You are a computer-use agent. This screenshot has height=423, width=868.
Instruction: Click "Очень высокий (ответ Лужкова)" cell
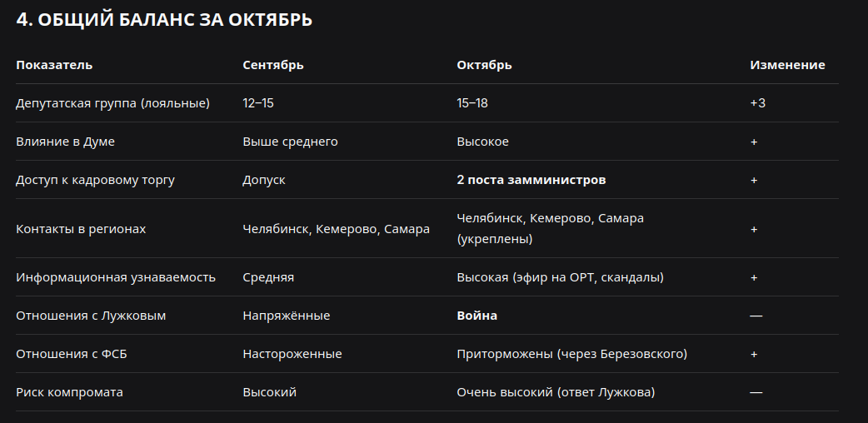tap(556, 392)
